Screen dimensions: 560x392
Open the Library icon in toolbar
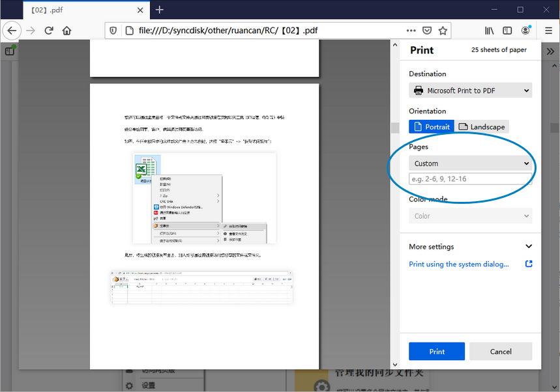489,31
